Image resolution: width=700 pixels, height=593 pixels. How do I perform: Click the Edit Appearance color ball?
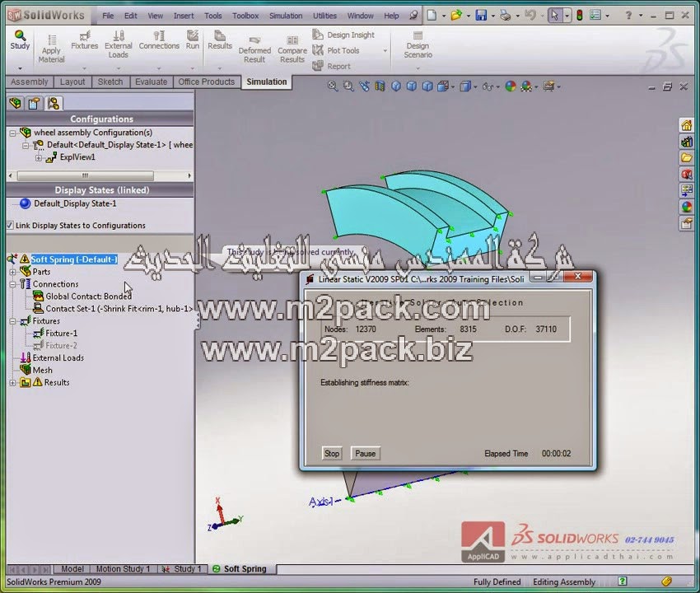click(511, 86)
